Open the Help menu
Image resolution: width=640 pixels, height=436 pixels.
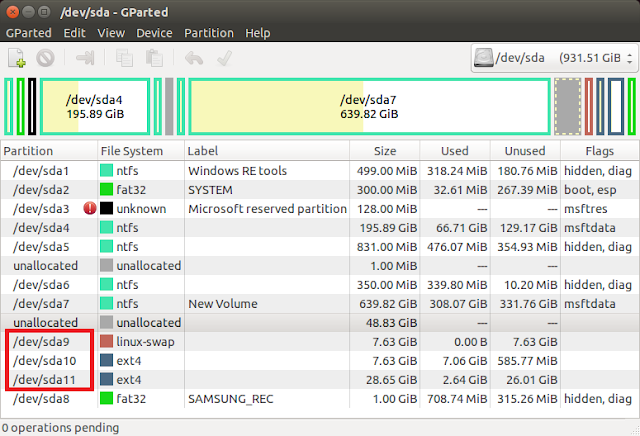(258, 33)
